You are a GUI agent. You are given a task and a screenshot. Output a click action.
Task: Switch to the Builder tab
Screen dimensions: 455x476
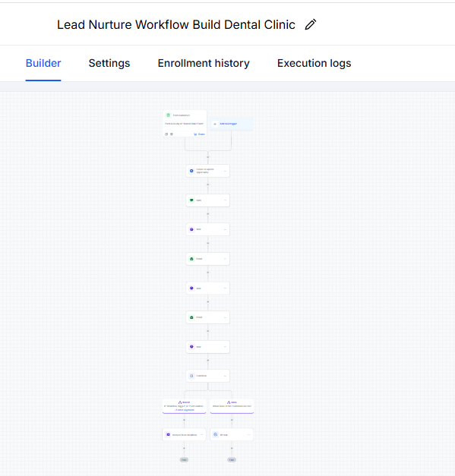point(43,63)
